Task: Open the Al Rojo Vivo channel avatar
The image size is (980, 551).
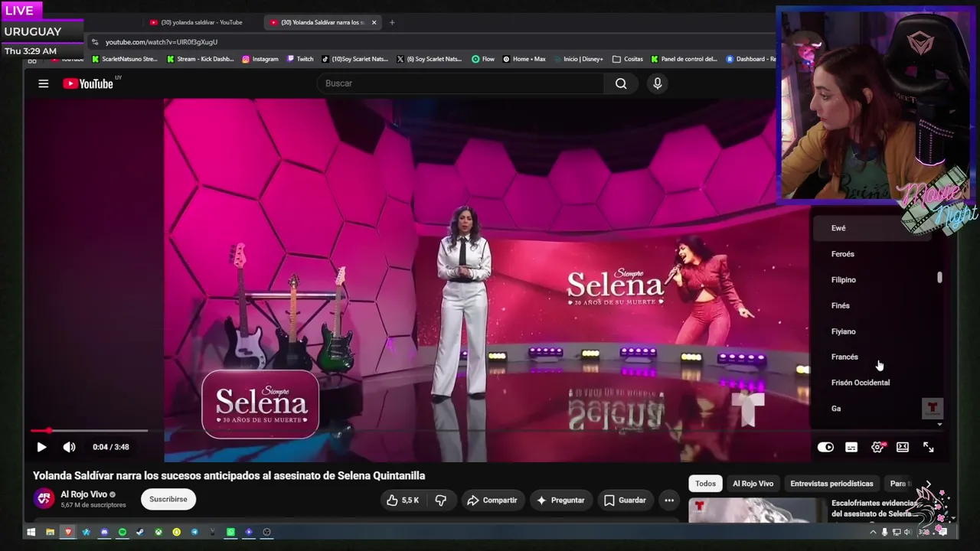Action: [x=44, y=499]
